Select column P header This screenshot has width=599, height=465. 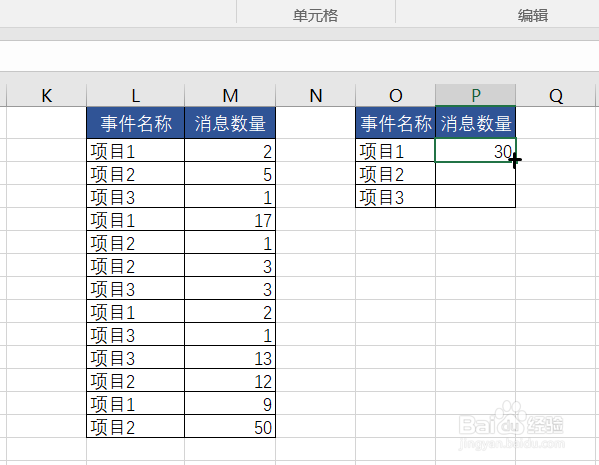476,96
